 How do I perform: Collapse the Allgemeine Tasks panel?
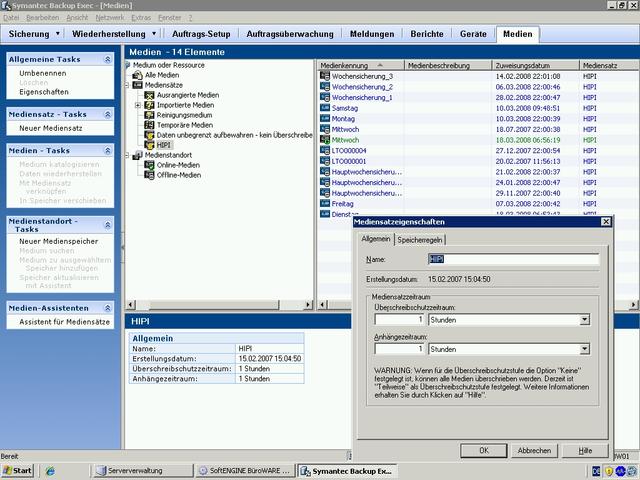coord(107,59)
